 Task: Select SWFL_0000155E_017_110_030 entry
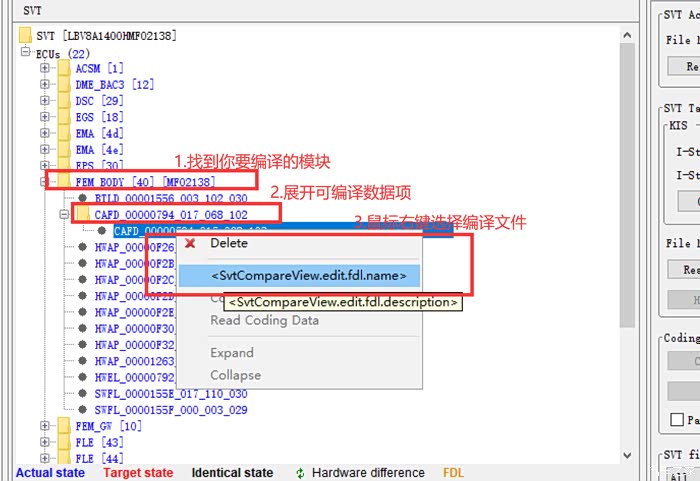[x=171, y=393]
